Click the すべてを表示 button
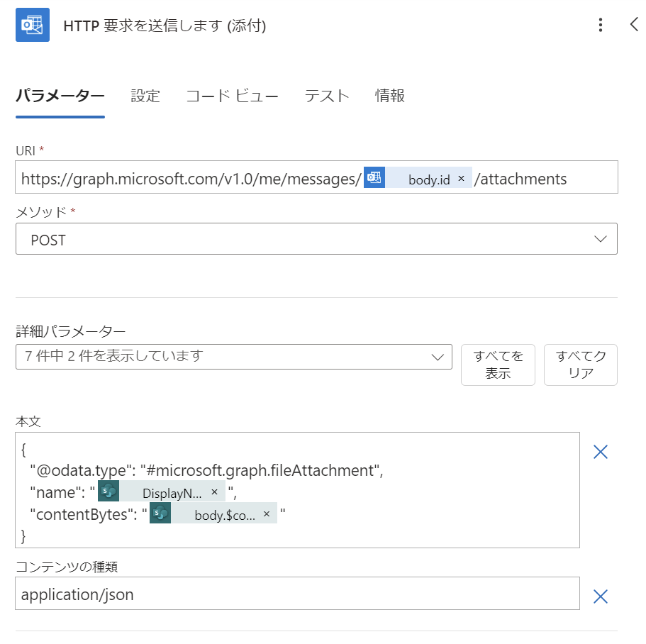 tap(498, 365)
